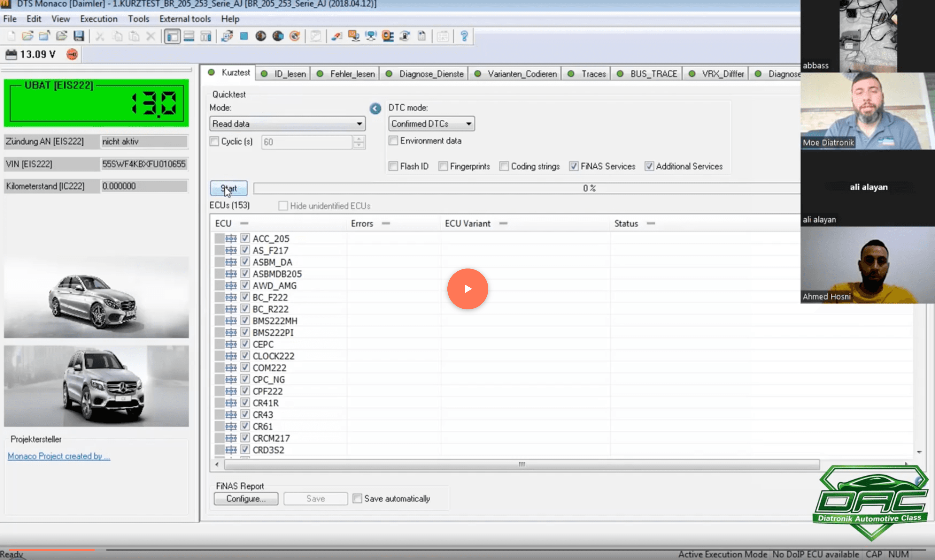
Task: Click the blue back arrow beside Mode
Action: pyautogui.click(x=375, y=109)
